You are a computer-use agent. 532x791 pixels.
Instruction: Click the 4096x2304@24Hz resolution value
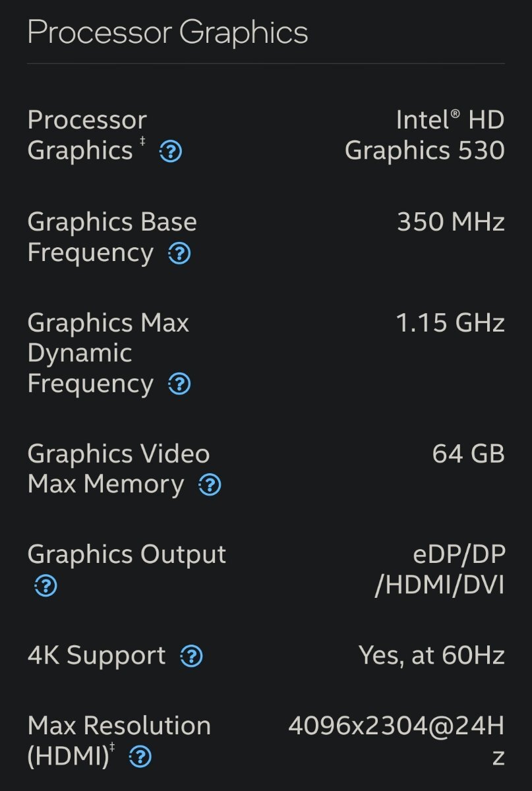[x=397, y=741]
